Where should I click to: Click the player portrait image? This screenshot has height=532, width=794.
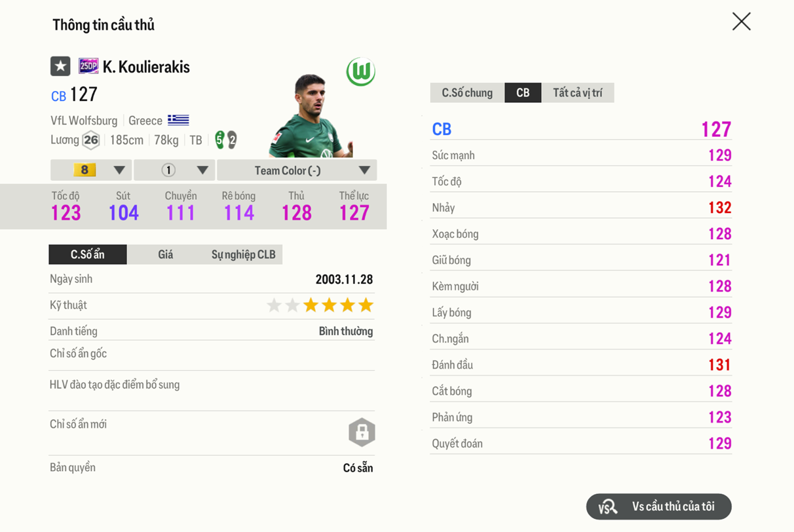tap(309, 118)
